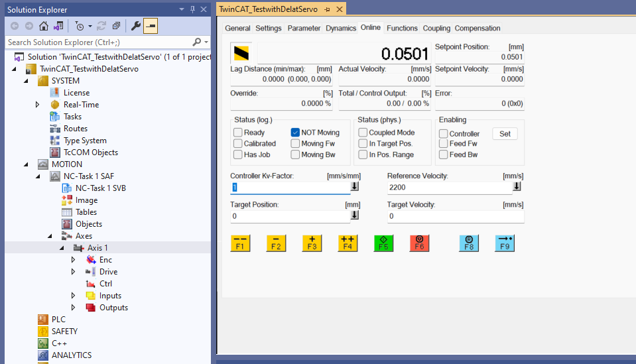Click the Target Velocity input field
This screenshot has height=364, width=636.
456,216
